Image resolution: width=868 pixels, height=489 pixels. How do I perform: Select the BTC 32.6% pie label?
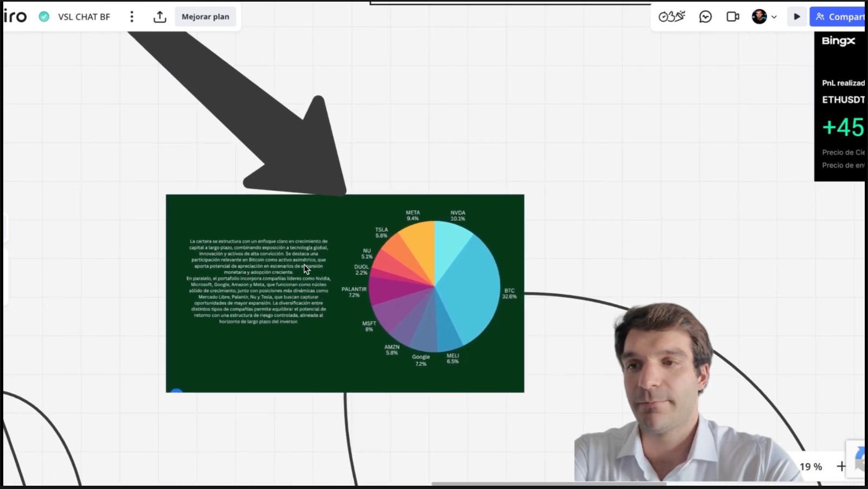(509, 293)
